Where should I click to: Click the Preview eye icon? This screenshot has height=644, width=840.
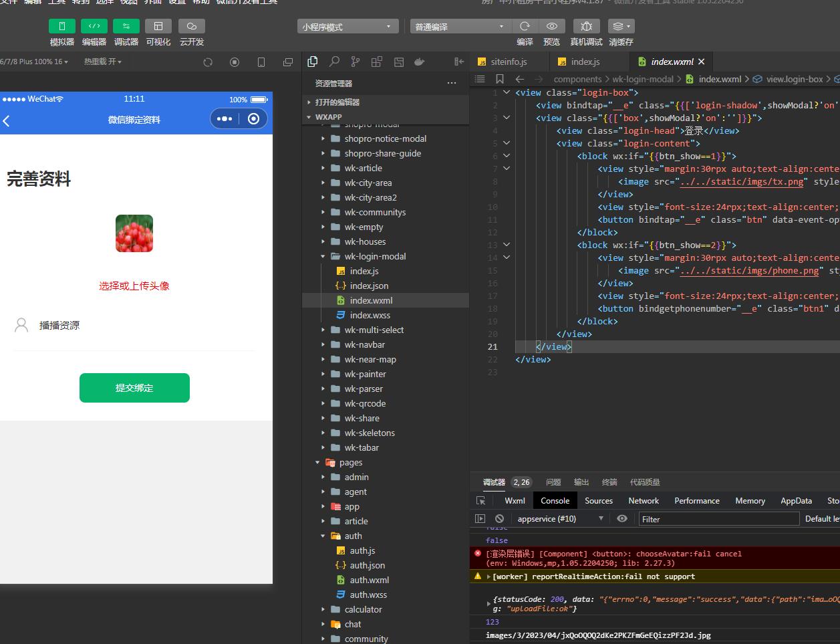point(552,26)
